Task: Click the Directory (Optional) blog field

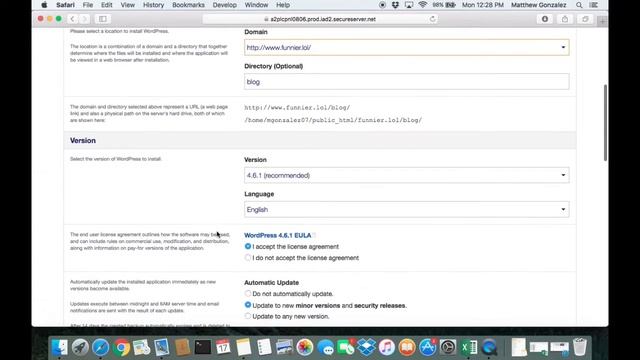Action: click(407, 82)
